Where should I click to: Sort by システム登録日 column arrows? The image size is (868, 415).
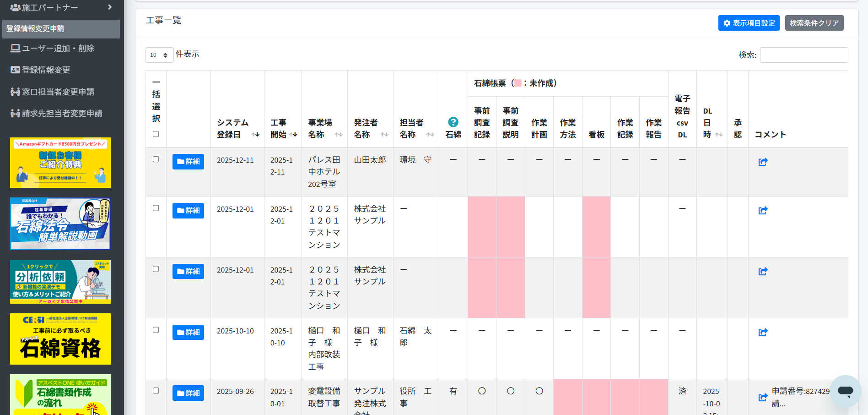coord(255,135)
